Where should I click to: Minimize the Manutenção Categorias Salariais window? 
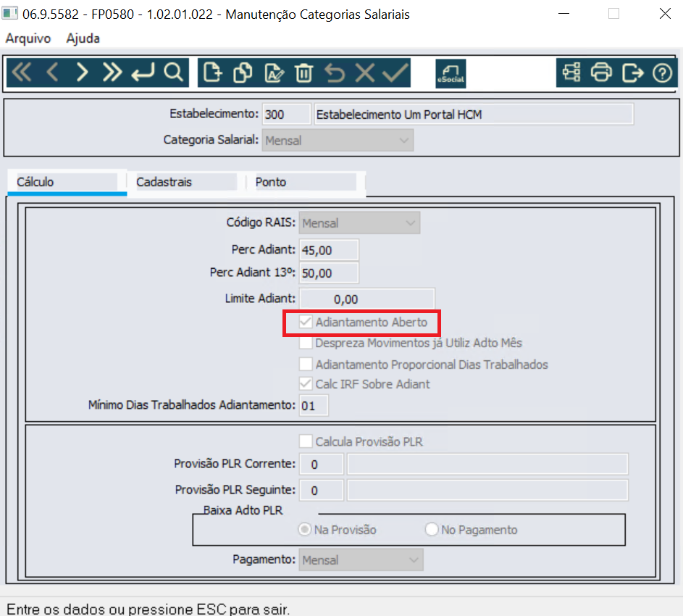(563, 14)
